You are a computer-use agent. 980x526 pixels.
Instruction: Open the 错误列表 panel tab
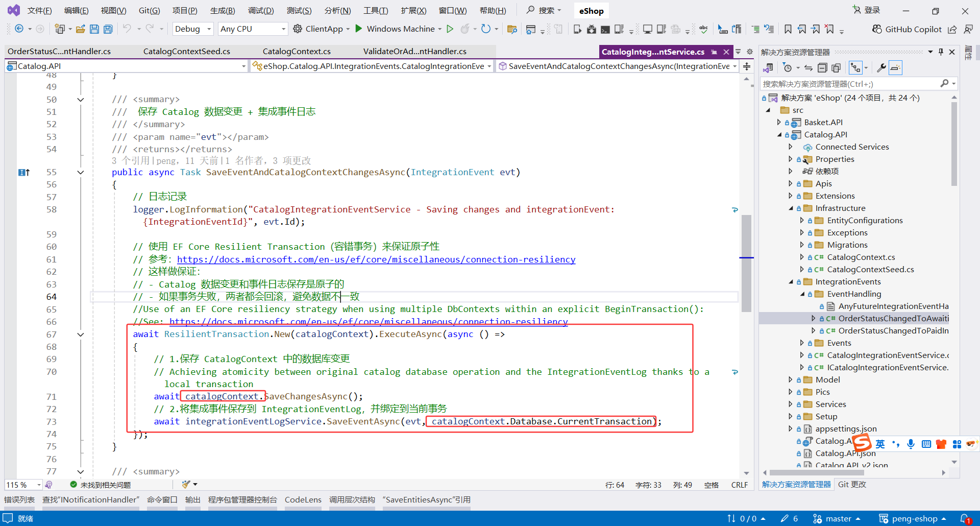click(x=19, y=500)
